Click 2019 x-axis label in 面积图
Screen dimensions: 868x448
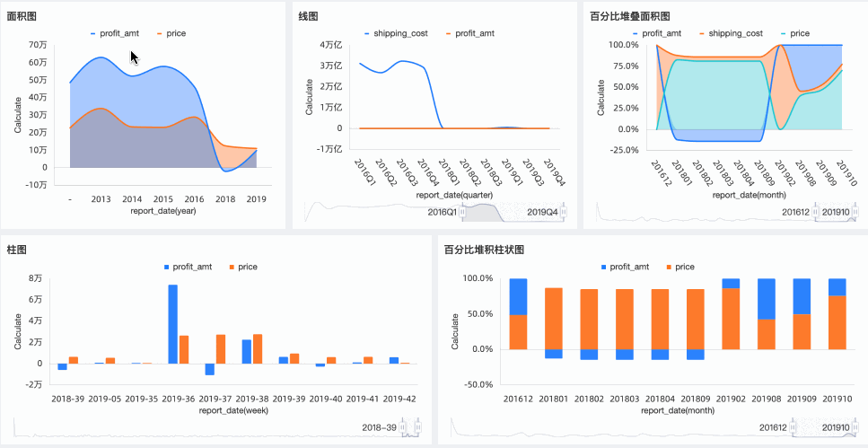coord(256,199)
